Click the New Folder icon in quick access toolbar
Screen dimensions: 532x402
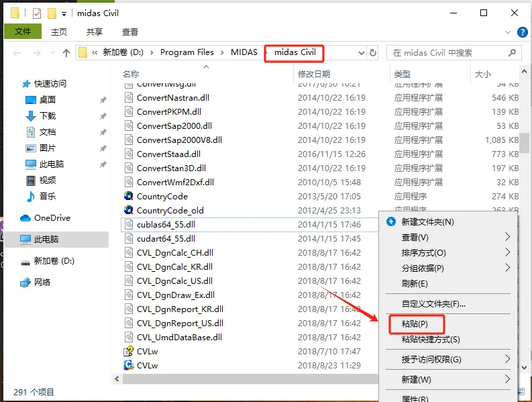pyautogui.click(x=52, y=13)
